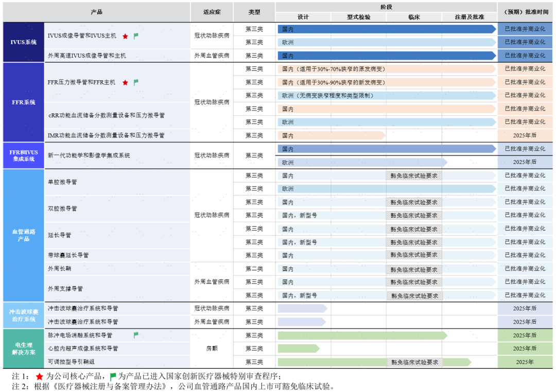The width and height of the screenshot is (556, 392).
Task: Click 2025年后 in 心腔内超声成像系统和导管 row
Action: 525,348
